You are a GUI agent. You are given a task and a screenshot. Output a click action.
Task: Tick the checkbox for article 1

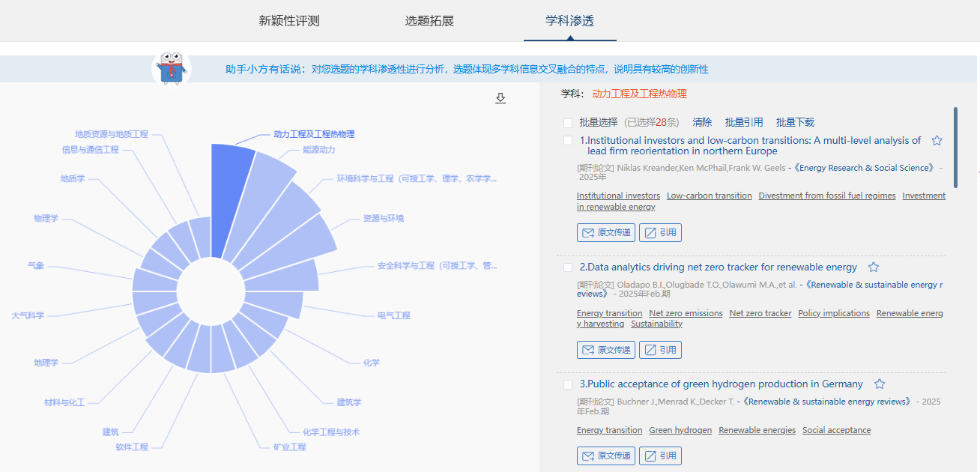pyautogui.click(x=568, y=141)
